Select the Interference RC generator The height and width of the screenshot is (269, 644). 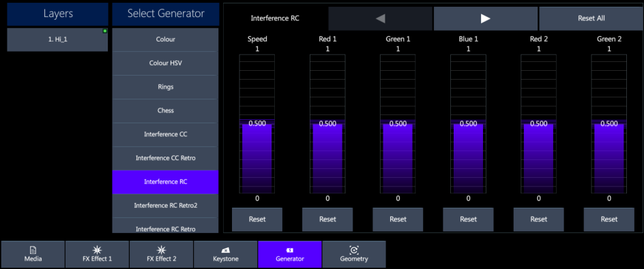[166, 182]
